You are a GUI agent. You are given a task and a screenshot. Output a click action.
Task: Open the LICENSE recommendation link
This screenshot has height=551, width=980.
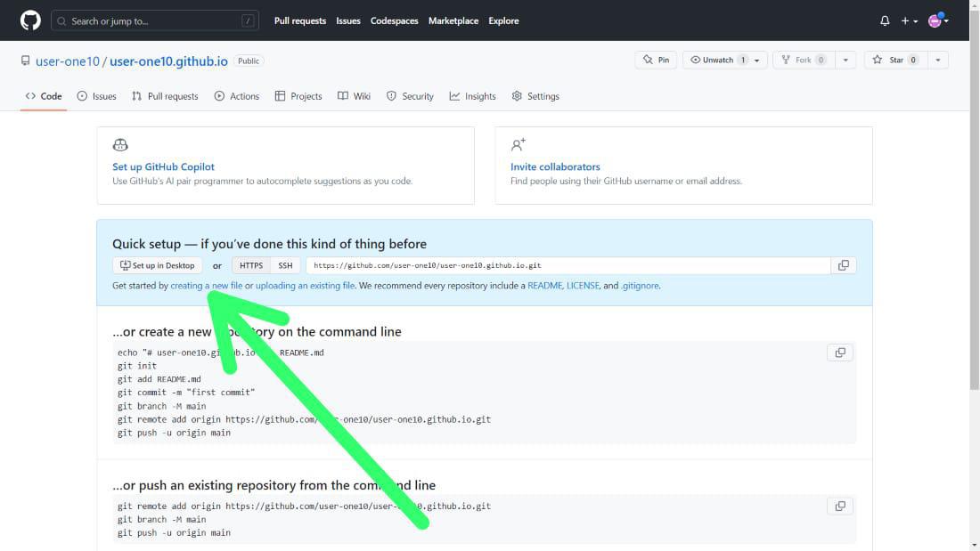583,286
